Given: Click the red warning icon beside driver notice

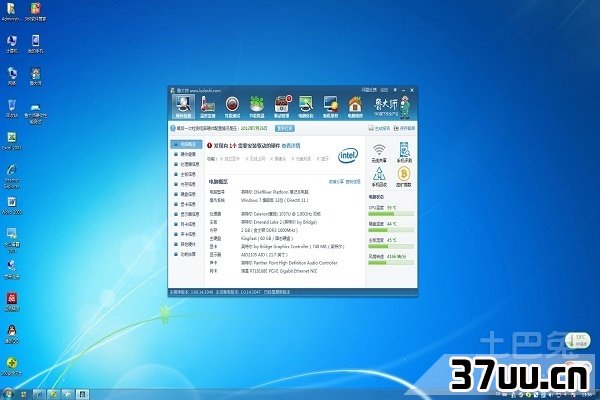Looking at the screenshot, I should (x=209, y=145).
